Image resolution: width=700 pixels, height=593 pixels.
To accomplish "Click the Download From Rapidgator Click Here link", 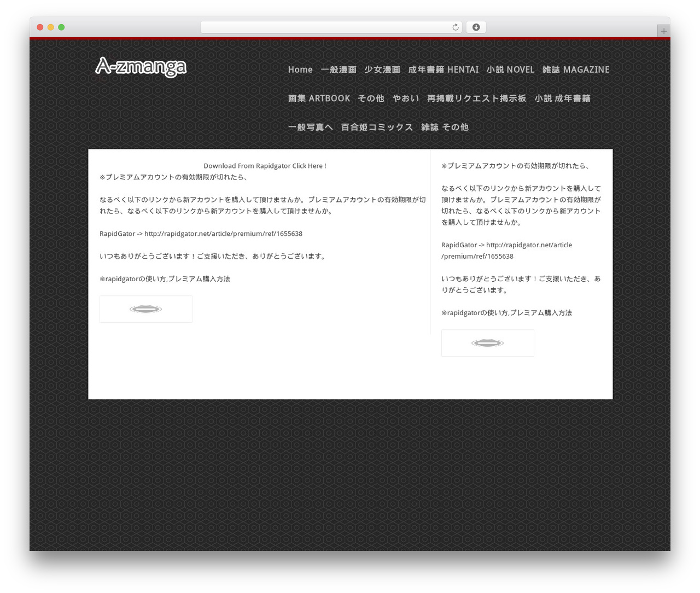I will (x=265, y=166).
